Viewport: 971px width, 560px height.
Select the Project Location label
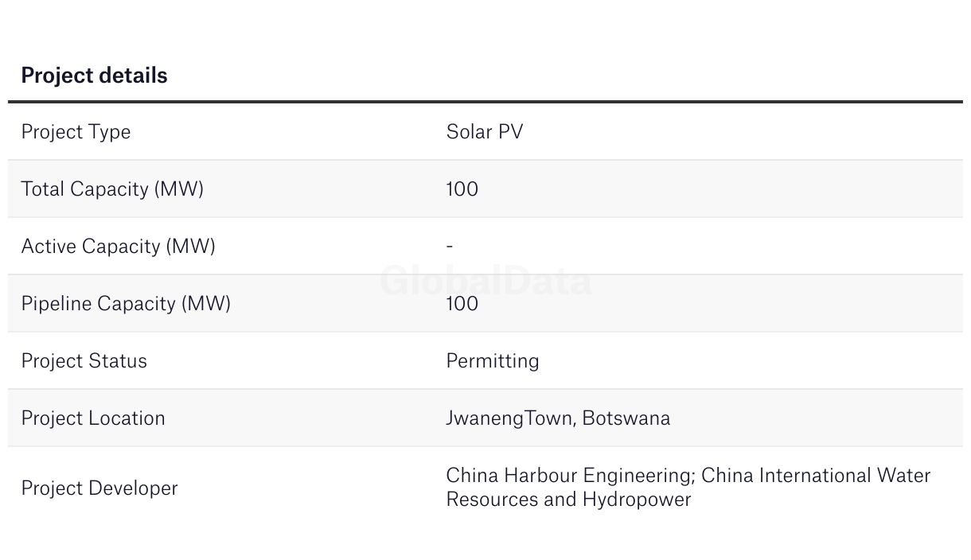tap(93, 418)
